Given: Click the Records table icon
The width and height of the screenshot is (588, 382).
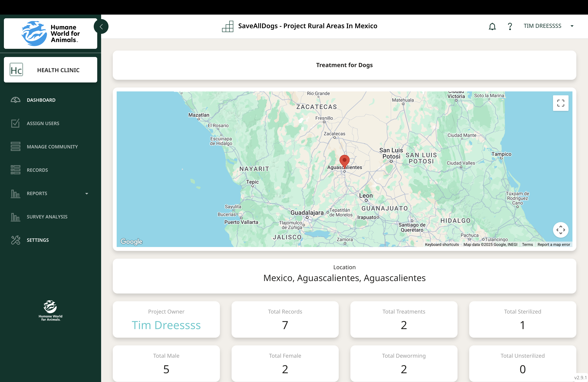Looking at the screenshot, I should pyautogui.click(x=15, y=170).
